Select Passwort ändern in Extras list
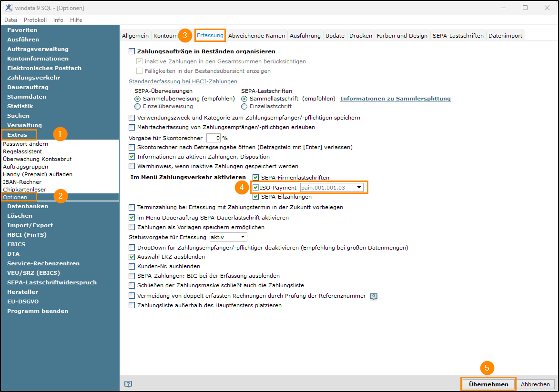This screenshot has height=392, width=559. click(25, 144)
